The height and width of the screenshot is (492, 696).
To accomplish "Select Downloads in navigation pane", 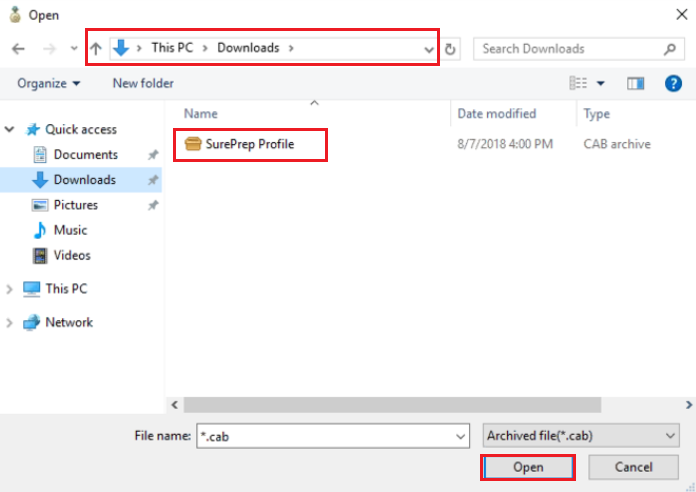I will [85, 180].
